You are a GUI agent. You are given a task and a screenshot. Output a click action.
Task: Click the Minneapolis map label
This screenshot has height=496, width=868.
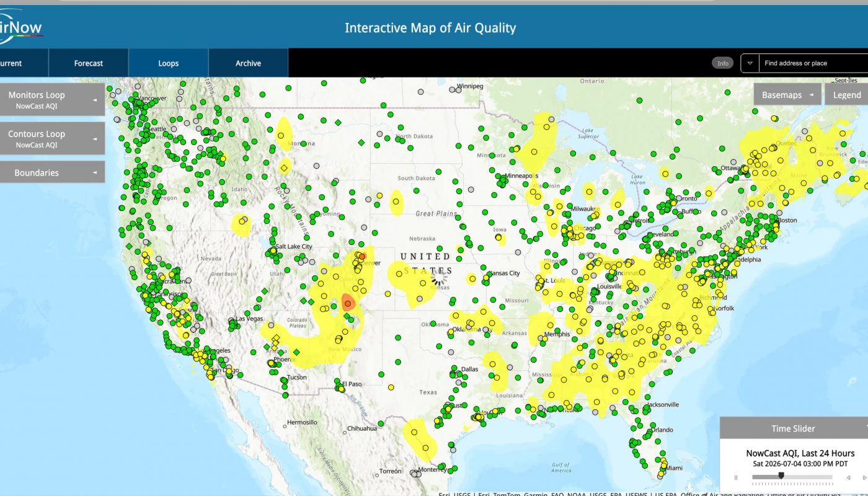pyautogui.click(x=522, y=176)
